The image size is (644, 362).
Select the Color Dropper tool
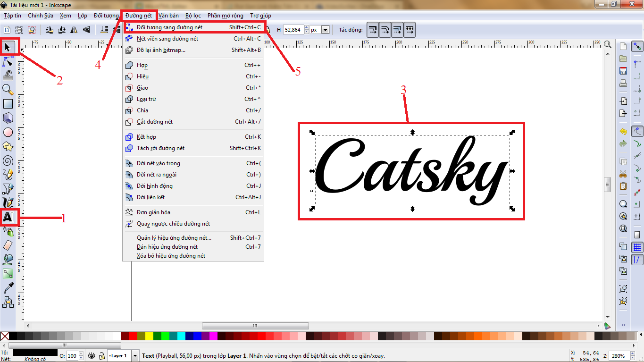[8, 287]
